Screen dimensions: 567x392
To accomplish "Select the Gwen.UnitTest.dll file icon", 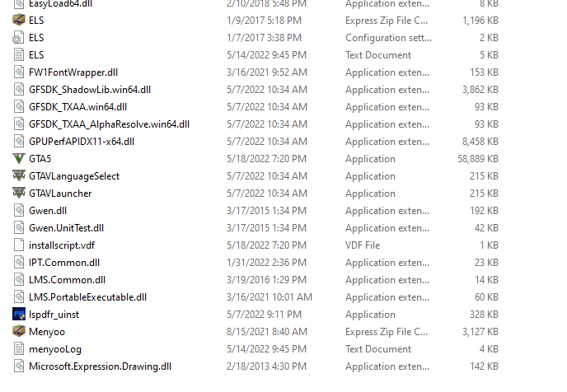I will (x=19, y=228).
